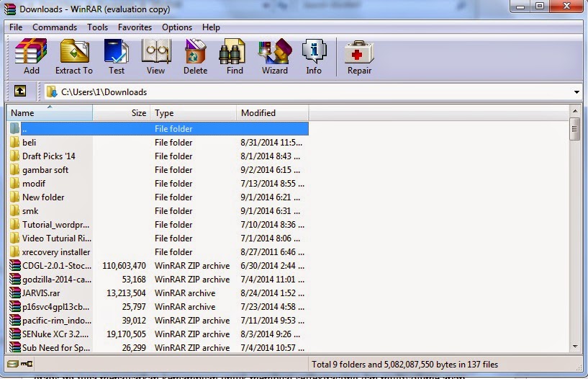Select the SENuke XCr 3.2 archive icon
This screenshot has height=379, width=588.
[x=15, y=334]
